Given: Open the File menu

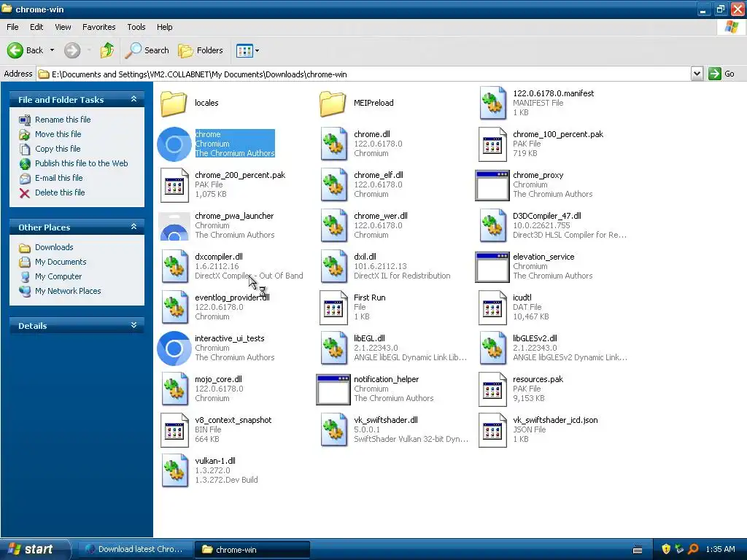Looking at the screenshot, I should tap(13, 27).
